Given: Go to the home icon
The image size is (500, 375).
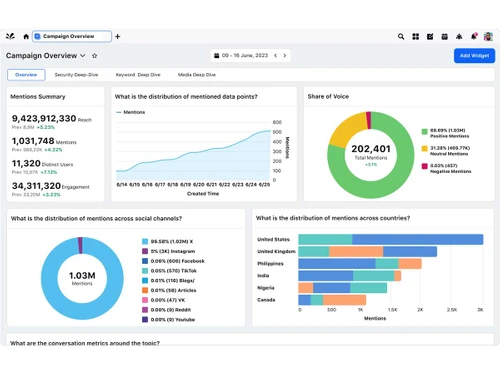Looking at the screenshot, I should point(26,36).
